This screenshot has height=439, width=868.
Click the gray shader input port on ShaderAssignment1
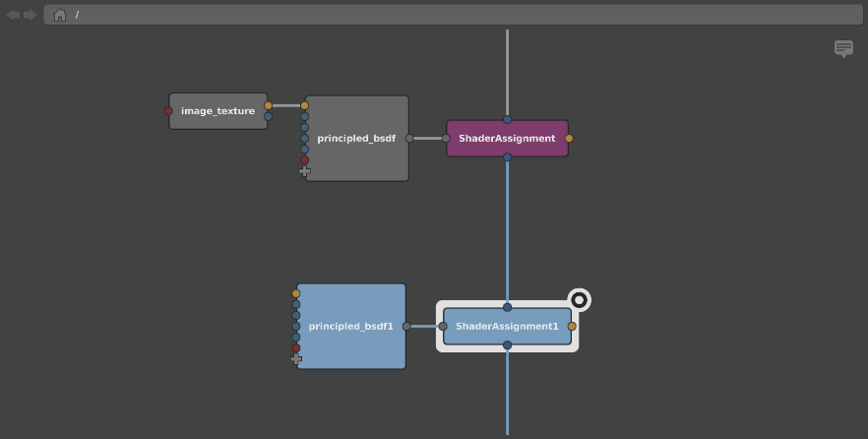(x=443, y=326)
